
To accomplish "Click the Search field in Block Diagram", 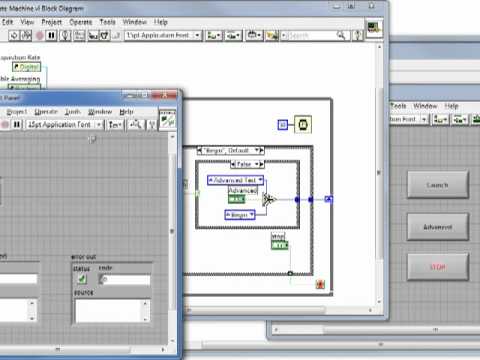I will [x=310, y=35].
